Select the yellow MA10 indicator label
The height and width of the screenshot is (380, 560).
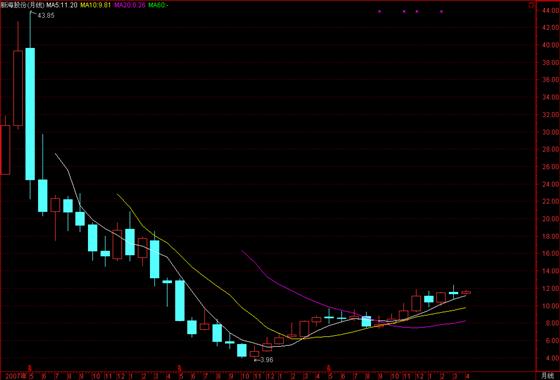pyautogui.click(x=95, y=5)
